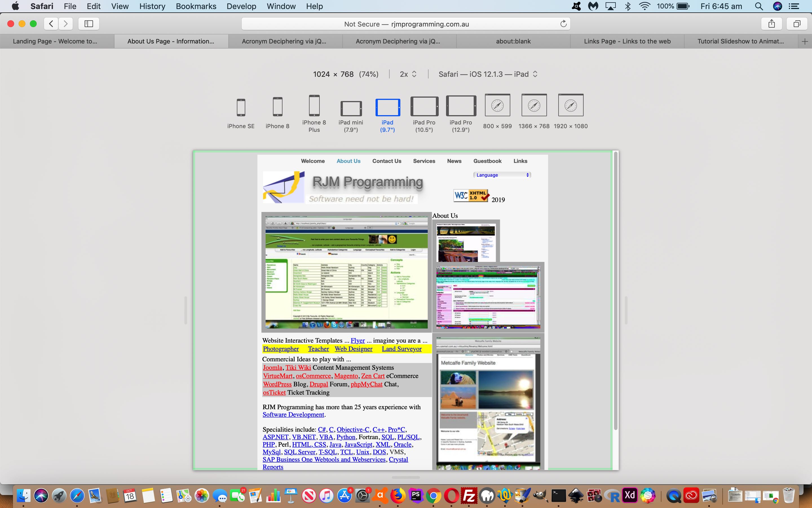Screen dimensions: 812x508
Task: Open the Wi-Fi status menu
Action: (645, 6)
